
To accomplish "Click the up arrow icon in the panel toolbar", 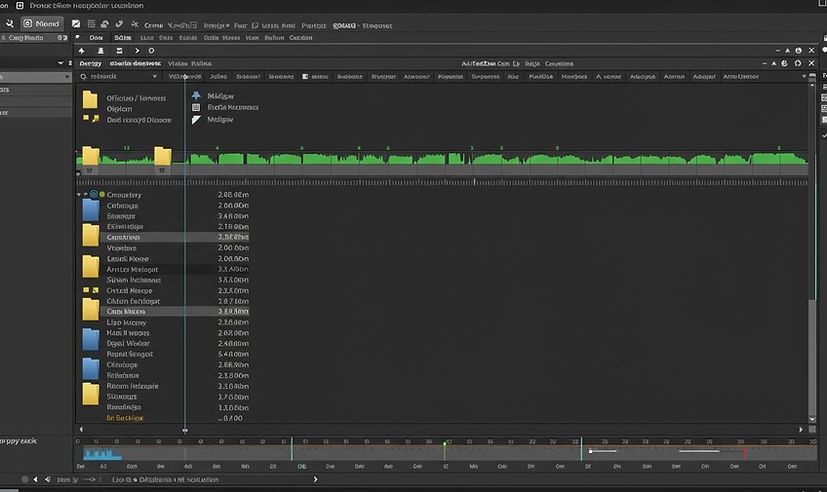I will click(82, 51).
